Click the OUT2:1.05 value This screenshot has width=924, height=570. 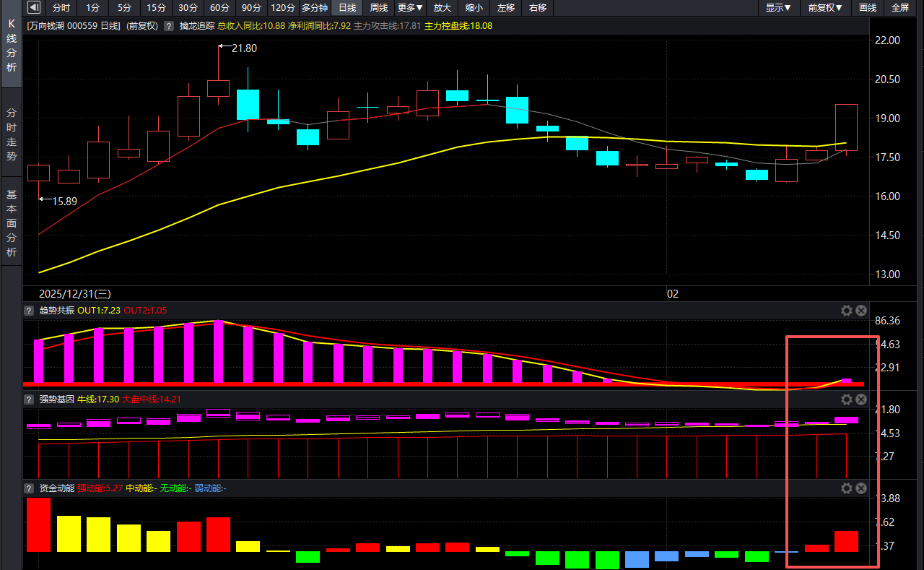click(x=145, y=311)
